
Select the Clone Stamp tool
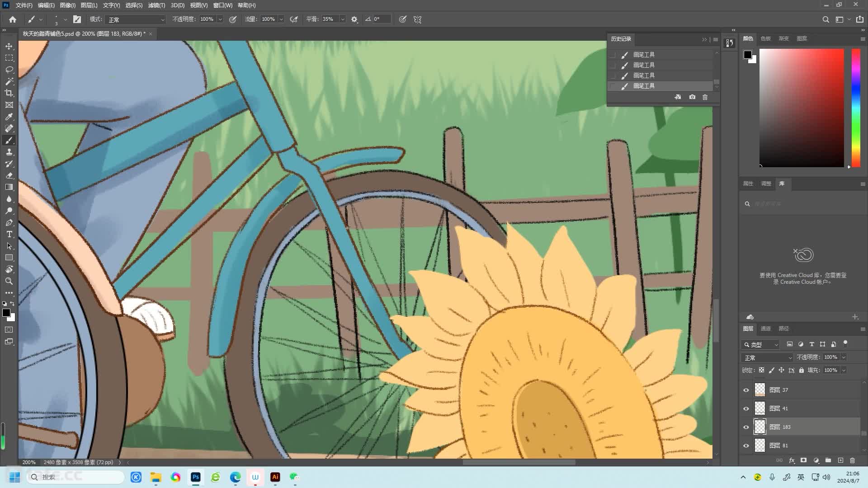click(x=9, y=152)
